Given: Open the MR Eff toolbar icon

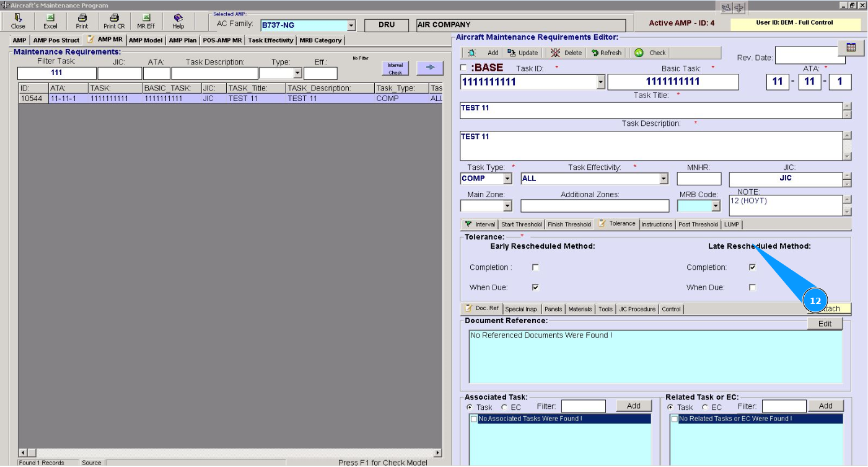Looking at the screenshot, I should click(x=146, y=21).
